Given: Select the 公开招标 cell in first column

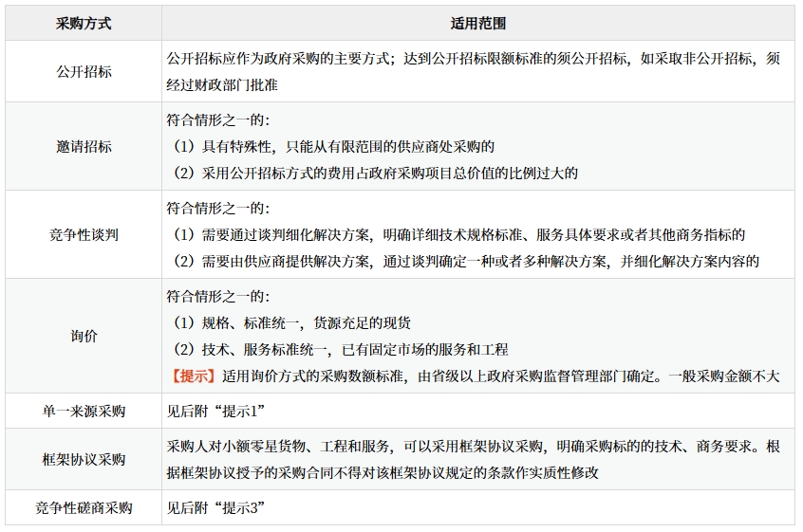Looking at the screenshot, I should (x=83, y=71).
